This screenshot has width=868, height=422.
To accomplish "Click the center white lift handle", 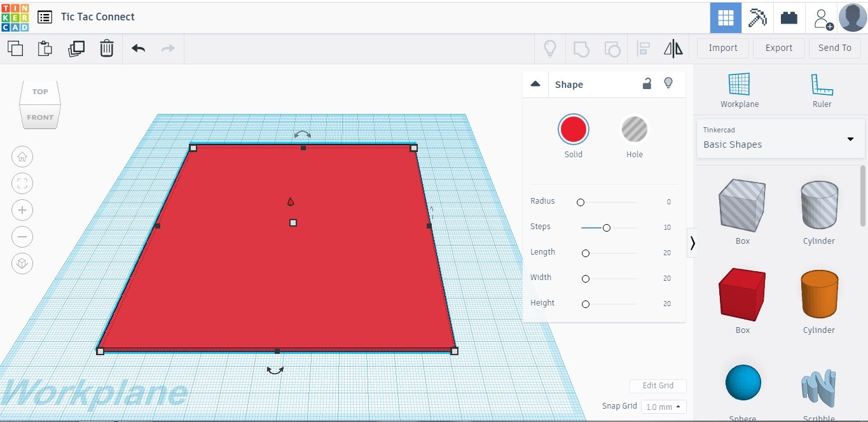I will coord(293,223).
